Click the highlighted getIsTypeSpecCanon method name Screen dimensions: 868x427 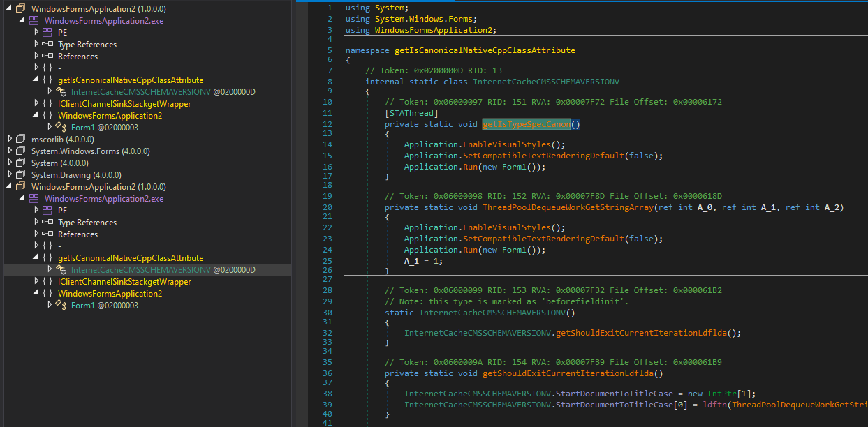(x=527, y=125)
